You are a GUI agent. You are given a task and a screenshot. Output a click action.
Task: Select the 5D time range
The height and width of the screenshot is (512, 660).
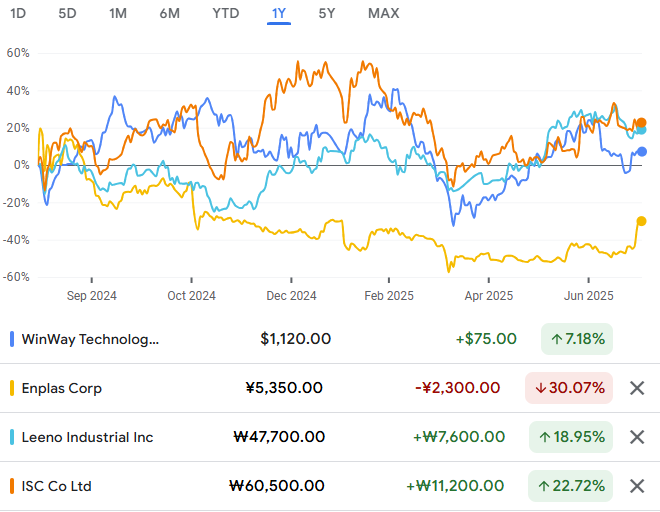[67, 13]
